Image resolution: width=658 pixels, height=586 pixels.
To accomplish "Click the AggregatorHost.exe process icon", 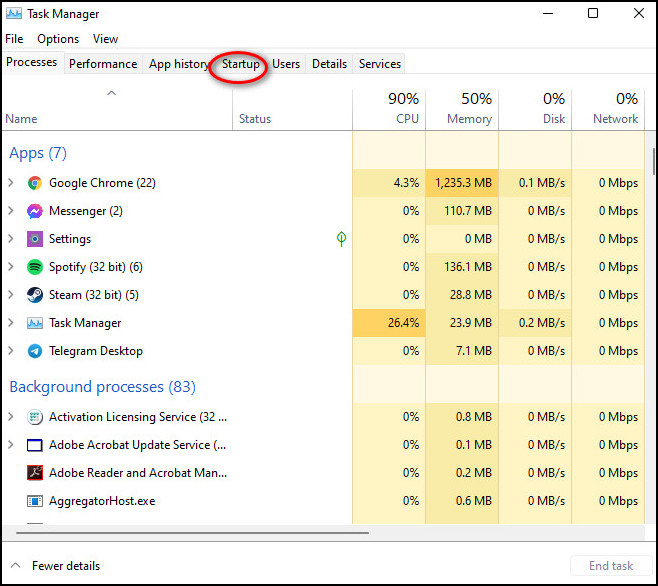I will click(35, 501).
